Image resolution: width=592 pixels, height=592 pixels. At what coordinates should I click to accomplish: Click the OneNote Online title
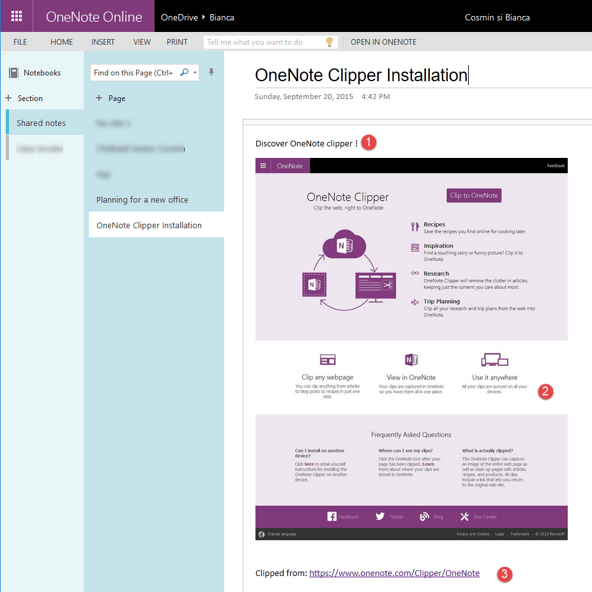pos(94,17)
